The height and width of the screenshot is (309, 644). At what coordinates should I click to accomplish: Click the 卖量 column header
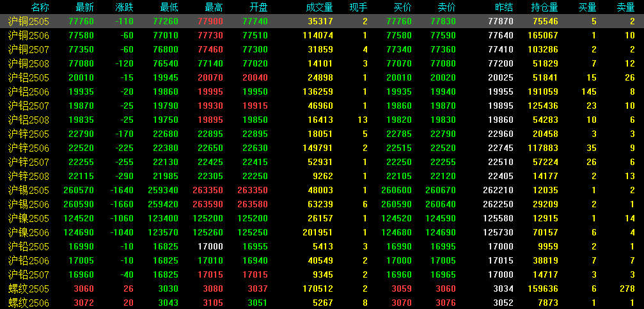pyautogui.click(x=626, y=7)
